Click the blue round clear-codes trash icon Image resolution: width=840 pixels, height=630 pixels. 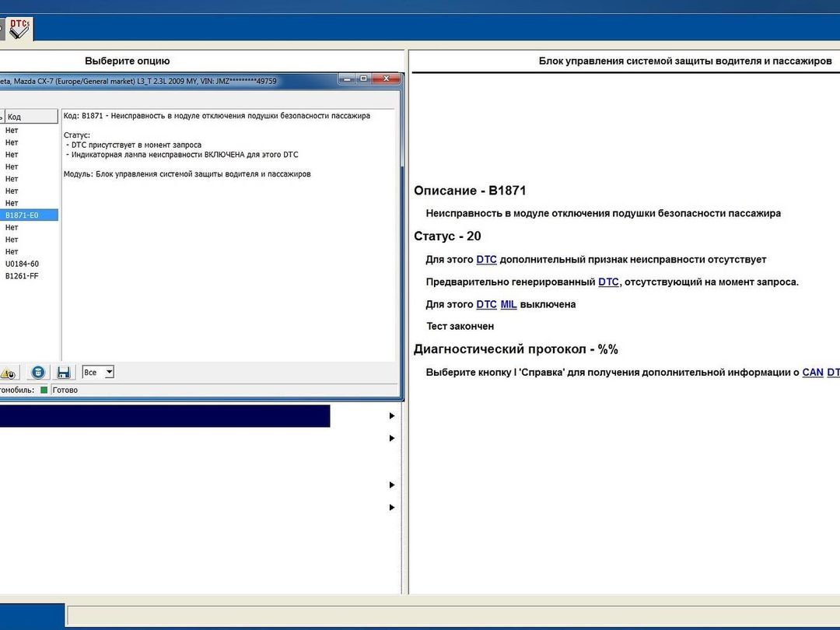(37, 373)
